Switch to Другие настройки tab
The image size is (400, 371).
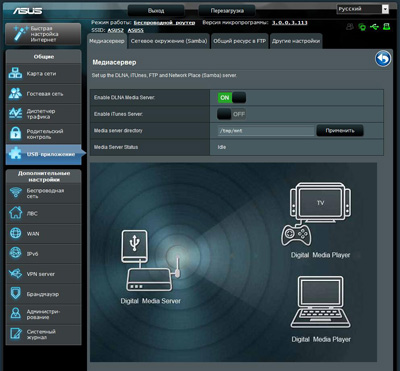tap(296, 41)
